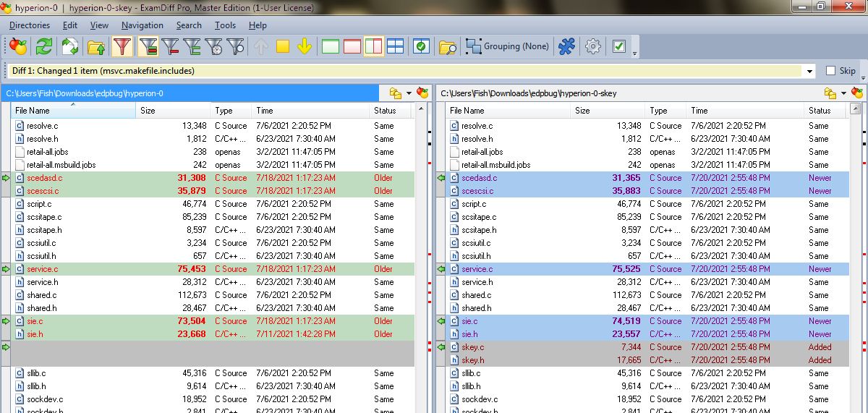
Task: Toggle the funnel filter with red minus bar
Action: click(171, 47)
